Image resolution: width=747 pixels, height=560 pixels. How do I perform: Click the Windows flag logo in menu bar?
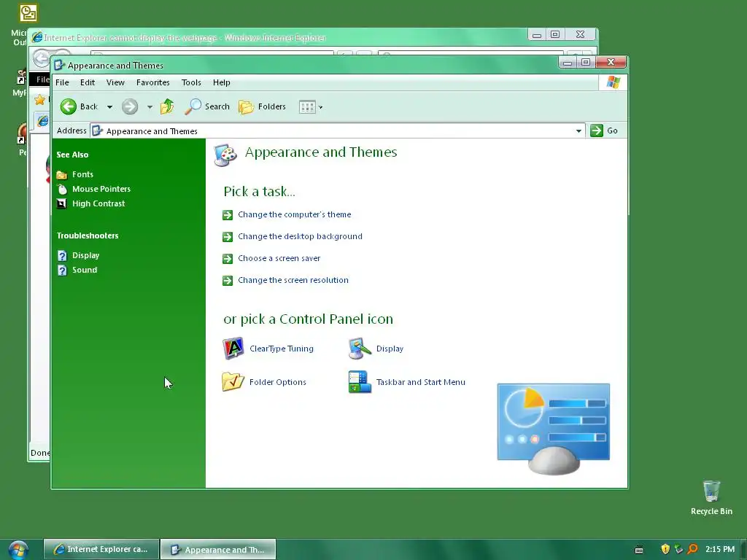(x=613, y=82)
